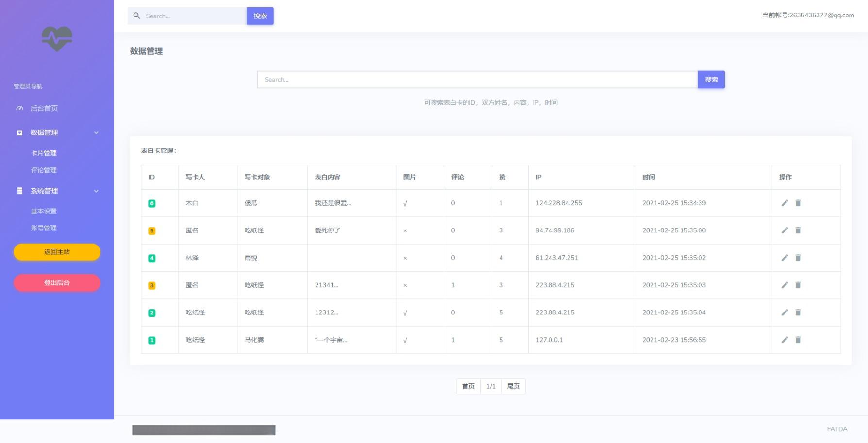The image size is (868, 443).
Task: Edit the card with content 12312...
Action: [x=785, y=312]
